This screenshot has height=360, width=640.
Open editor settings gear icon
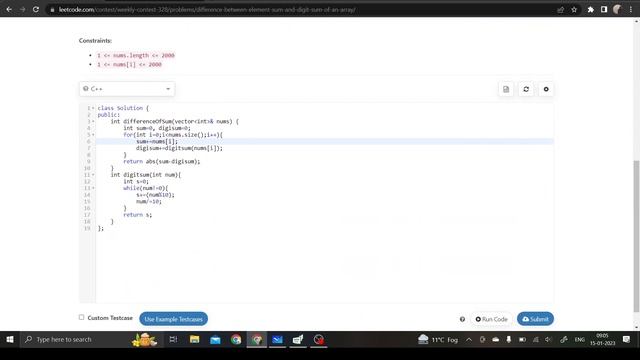(x=546, y=89)
